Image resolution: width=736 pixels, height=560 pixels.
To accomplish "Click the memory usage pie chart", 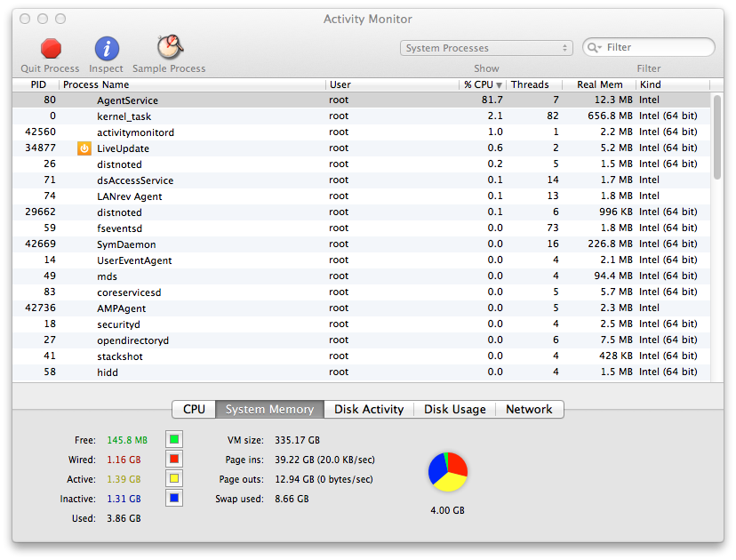I will click(448, 472).
